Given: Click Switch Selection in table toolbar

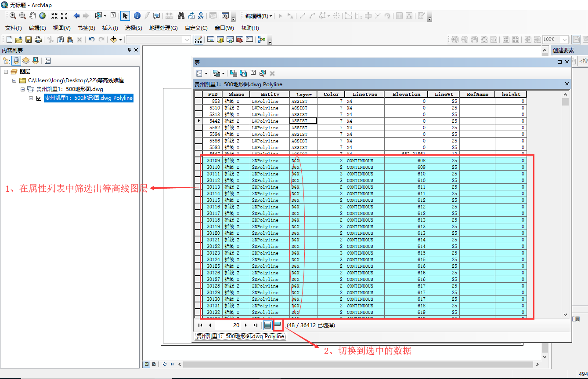Looking at the screenshot, I should coord(243,73).
